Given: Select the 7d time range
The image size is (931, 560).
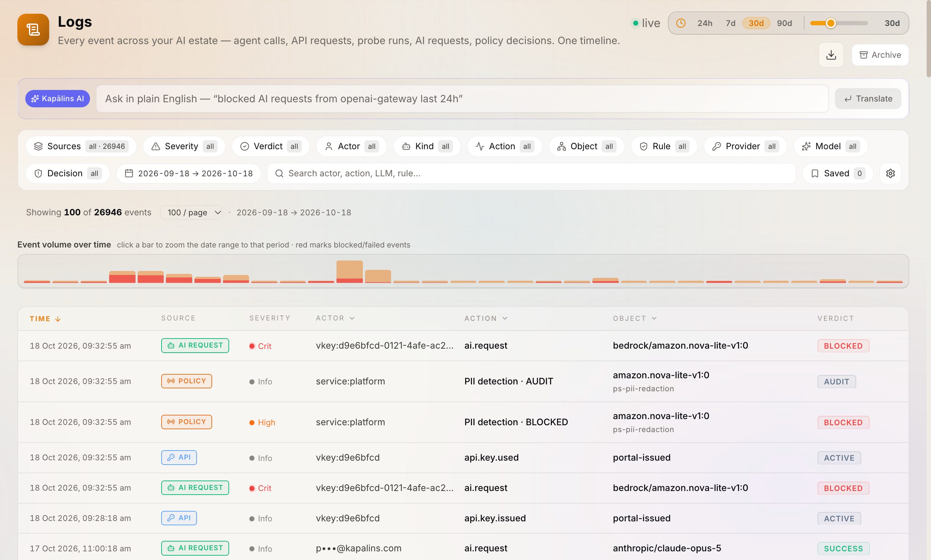Looking at the screenshot, I should tap(731, 23).
